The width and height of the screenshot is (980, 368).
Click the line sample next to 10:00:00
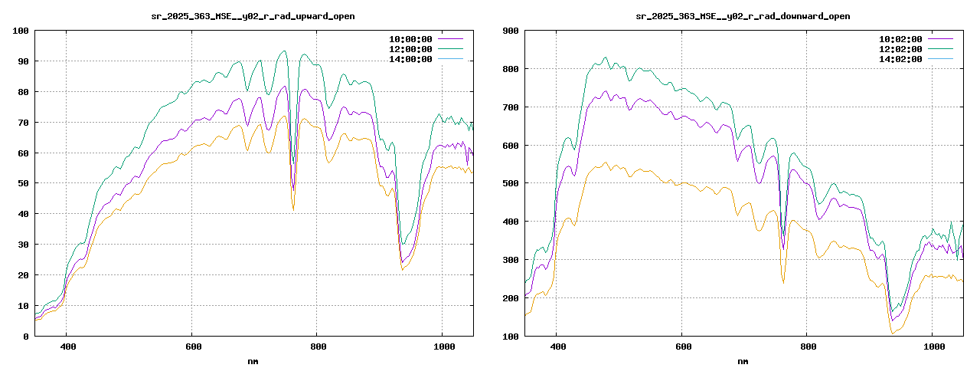pyautogui.click(x=450, y=39)
